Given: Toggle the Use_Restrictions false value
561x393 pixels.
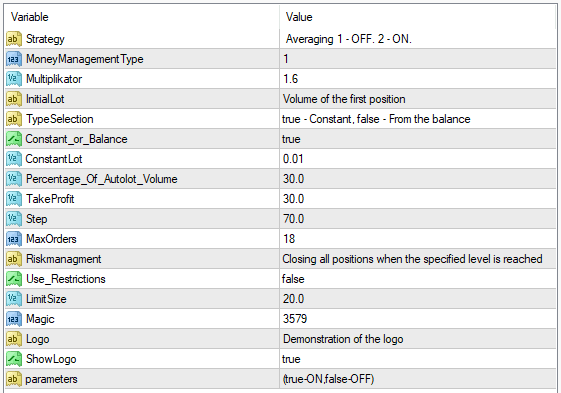Looking at the screenshot, I should 418,279.
